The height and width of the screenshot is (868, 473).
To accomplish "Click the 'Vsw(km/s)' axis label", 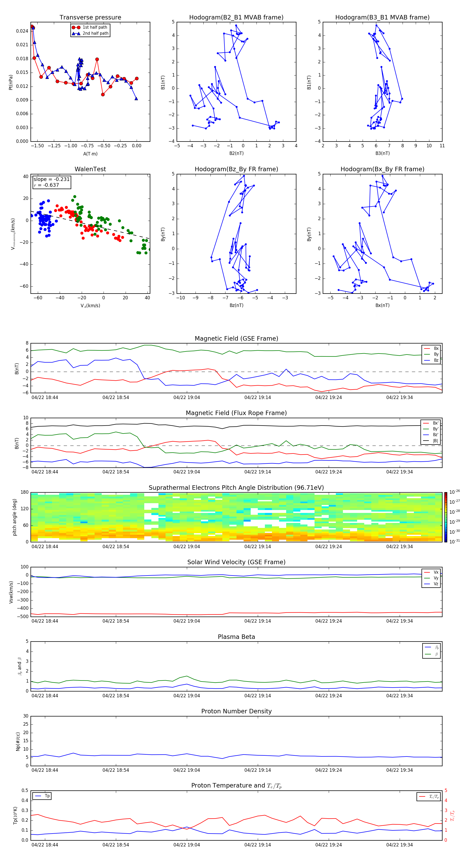I will 11,592.
